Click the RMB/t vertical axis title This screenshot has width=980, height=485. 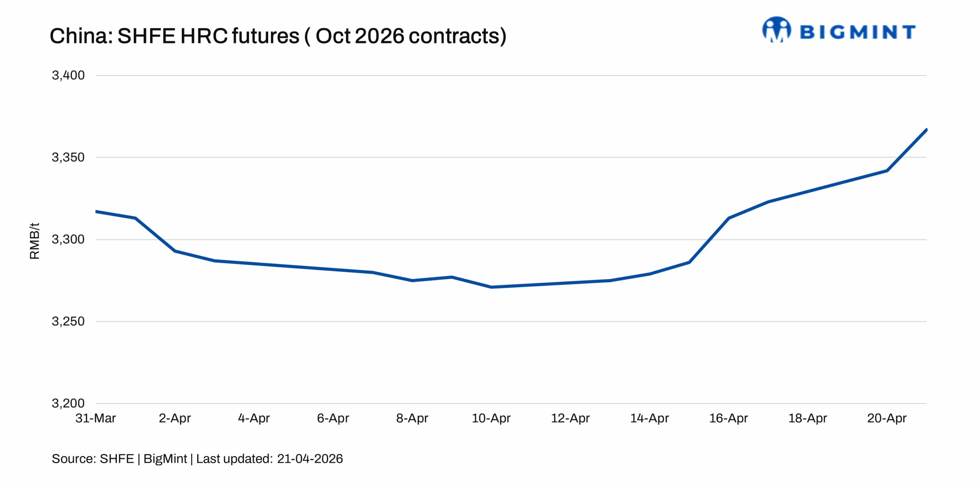(34, 241)
